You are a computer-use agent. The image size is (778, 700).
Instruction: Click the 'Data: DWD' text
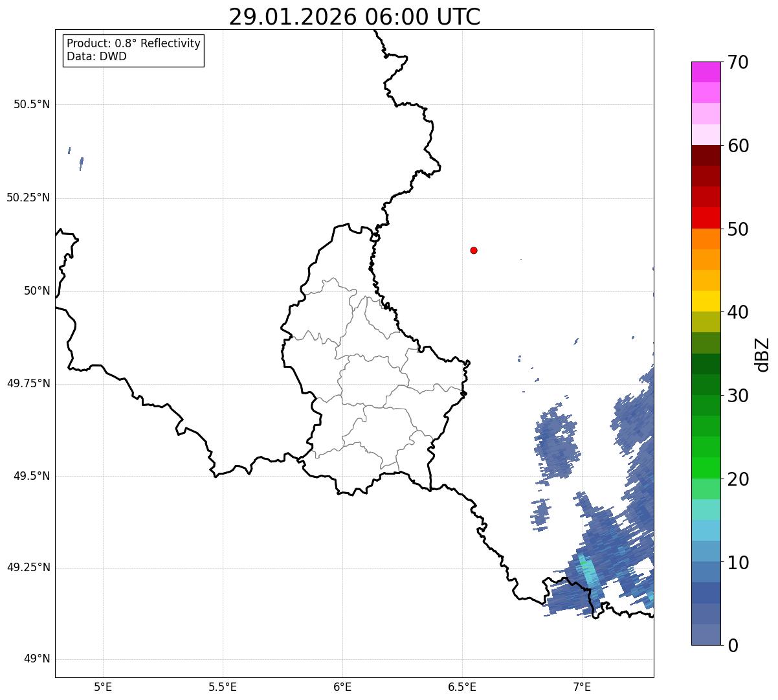click(x=97, y=56)
